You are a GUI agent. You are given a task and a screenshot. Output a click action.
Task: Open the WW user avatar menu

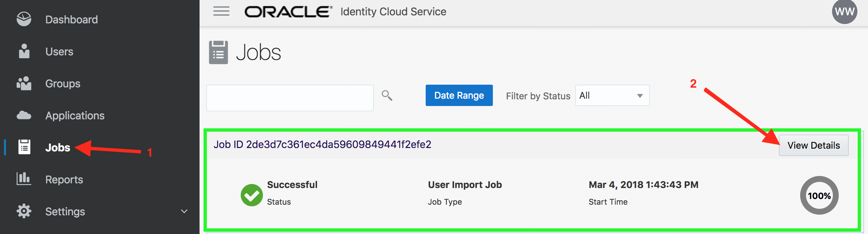[845, 12]
